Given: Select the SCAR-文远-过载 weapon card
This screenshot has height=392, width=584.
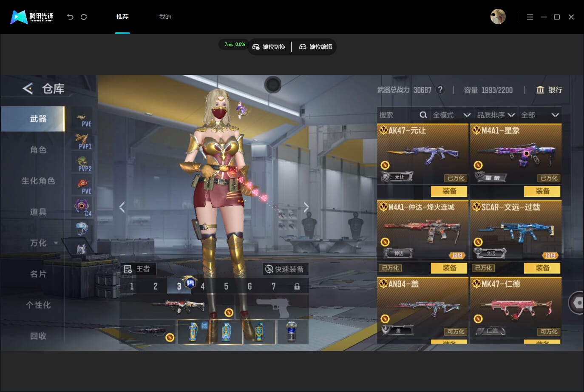Looking at the screenshot, I should pyautogui.click(x=516, y=231).
